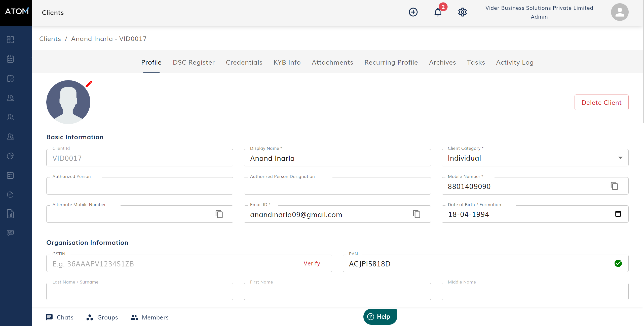Switch to the Activity Log tab
This screenshot has height=326, width=644.
point(515,62)
